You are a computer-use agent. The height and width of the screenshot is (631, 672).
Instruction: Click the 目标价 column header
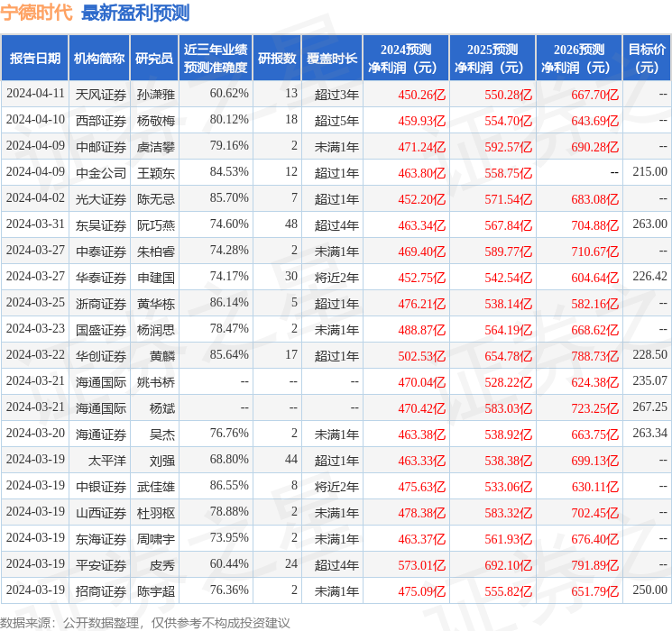pos(647,59)
